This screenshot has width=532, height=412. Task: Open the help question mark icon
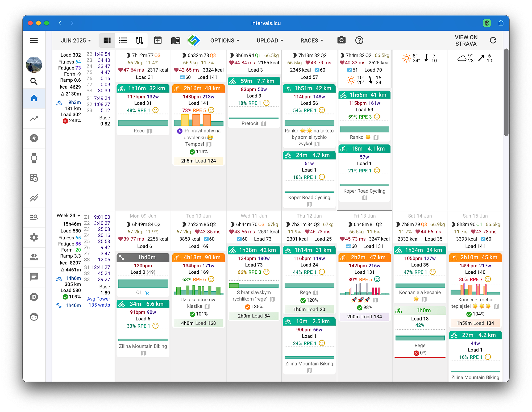[359, 40]
